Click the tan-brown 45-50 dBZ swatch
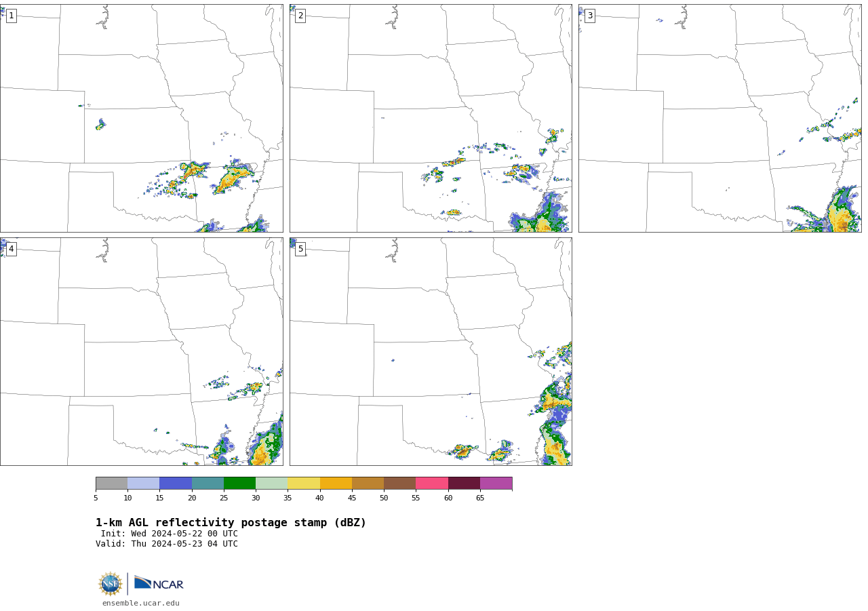 pyautogui.click(x=368, y=483)
